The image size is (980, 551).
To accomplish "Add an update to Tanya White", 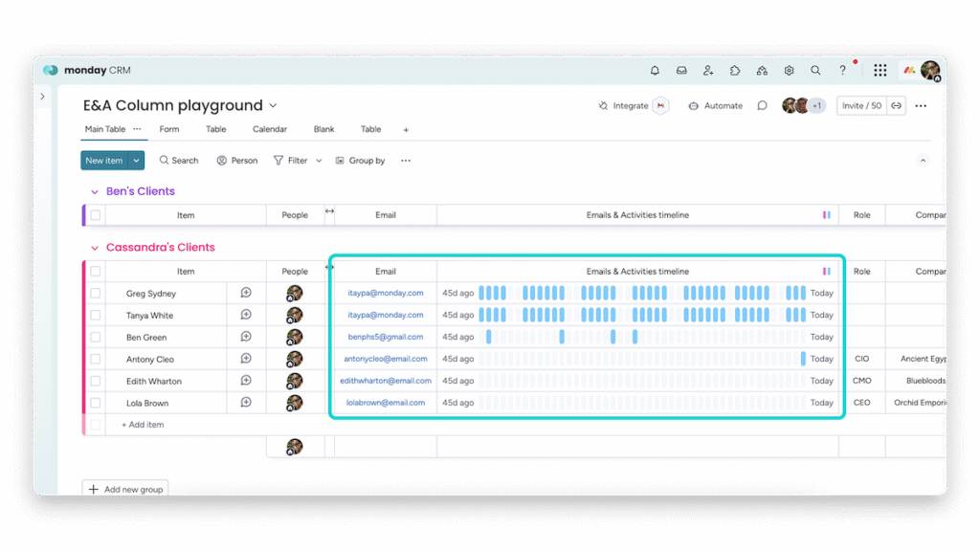I will coord(246,315).
